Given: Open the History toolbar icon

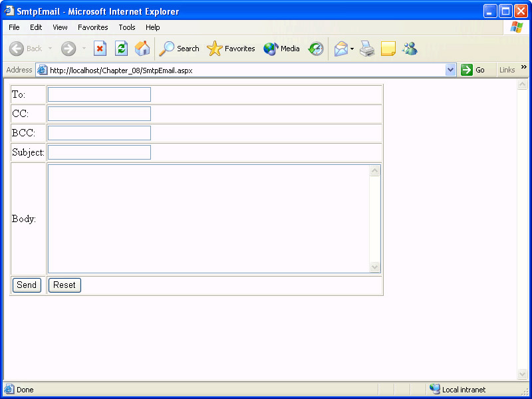Looking at the screenshot, I should (316, 49).
